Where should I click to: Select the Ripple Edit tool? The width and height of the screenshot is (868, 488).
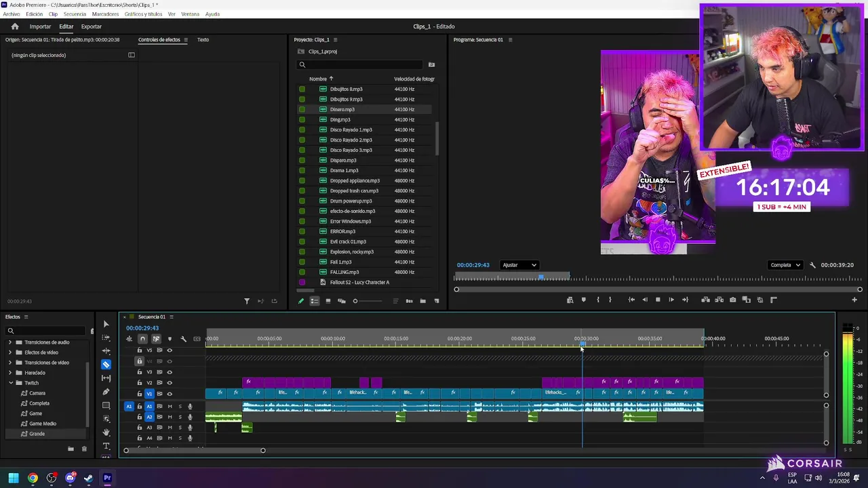pos(106,351)
